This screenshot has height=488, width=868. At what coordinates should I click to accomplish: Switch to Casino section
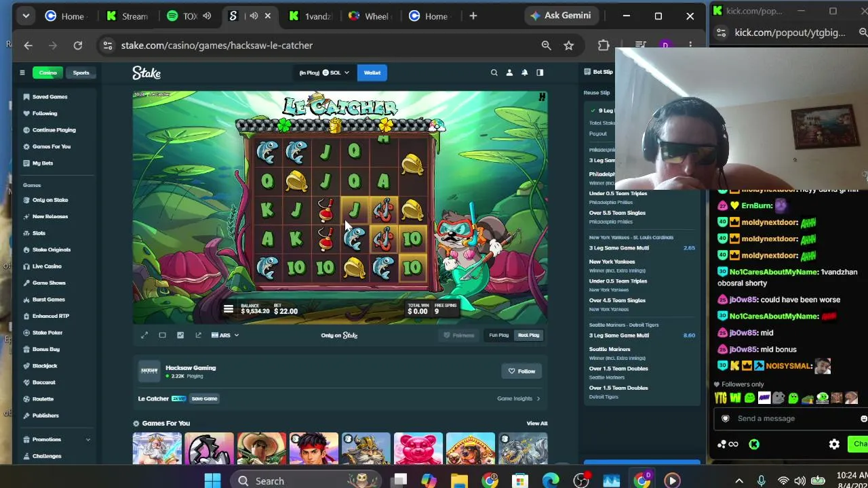[x=47, y=73]
